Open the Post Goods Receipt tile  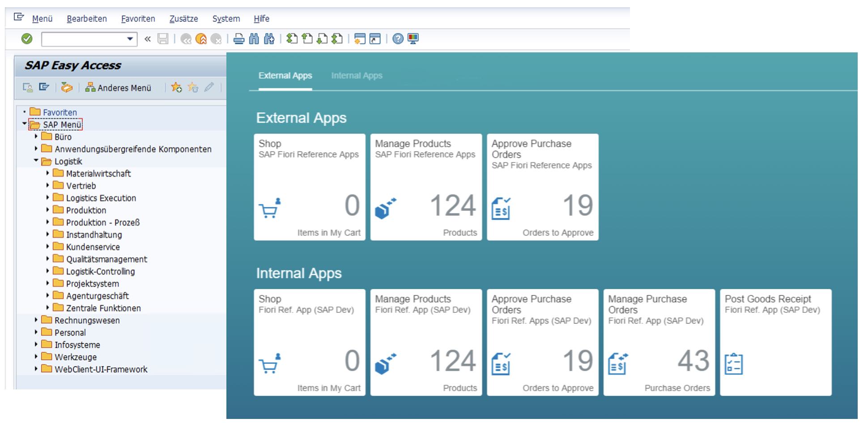coord(776,342)
